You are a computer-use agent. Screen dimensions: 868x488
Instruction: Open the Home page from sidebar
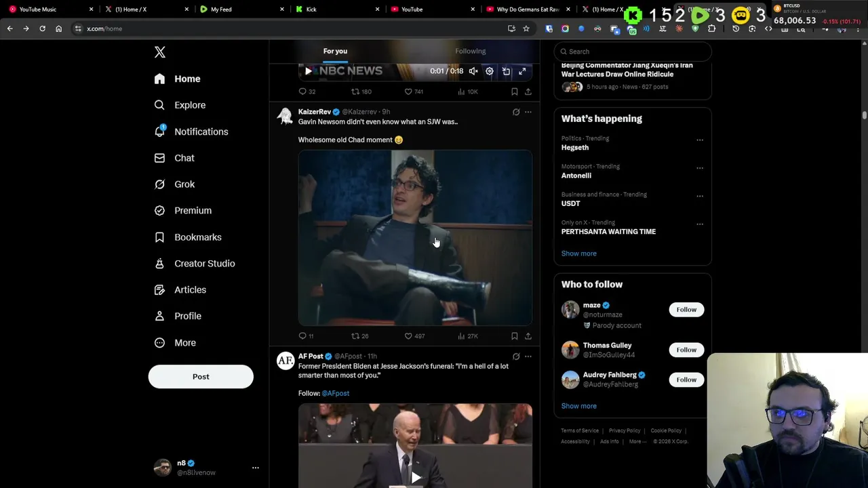(x=177, y=79)
